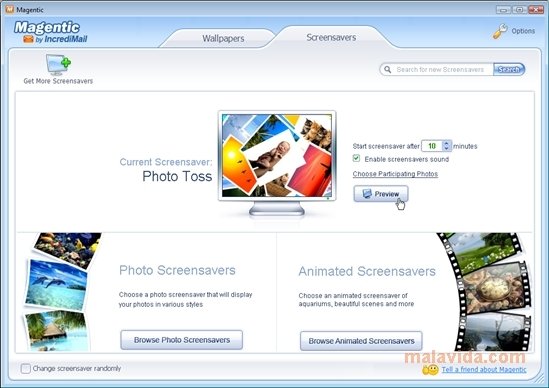Click the wrench Options icon

pyautogui.click(x=500, y=31)
